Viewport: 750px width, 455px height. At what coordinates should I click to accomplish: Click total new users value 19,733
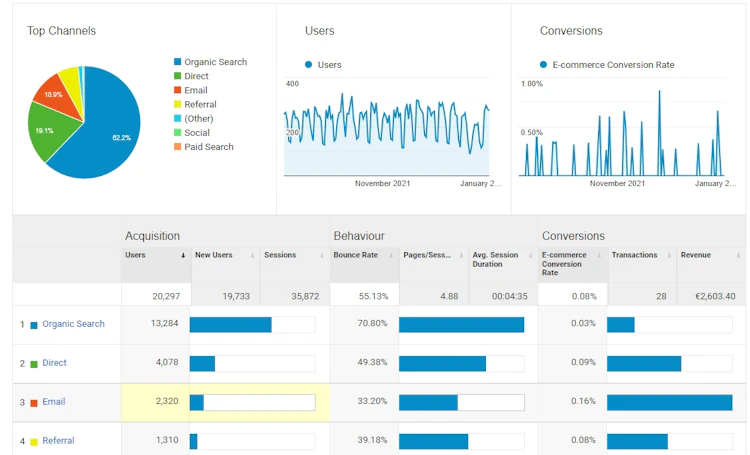[x=236, y=296]
